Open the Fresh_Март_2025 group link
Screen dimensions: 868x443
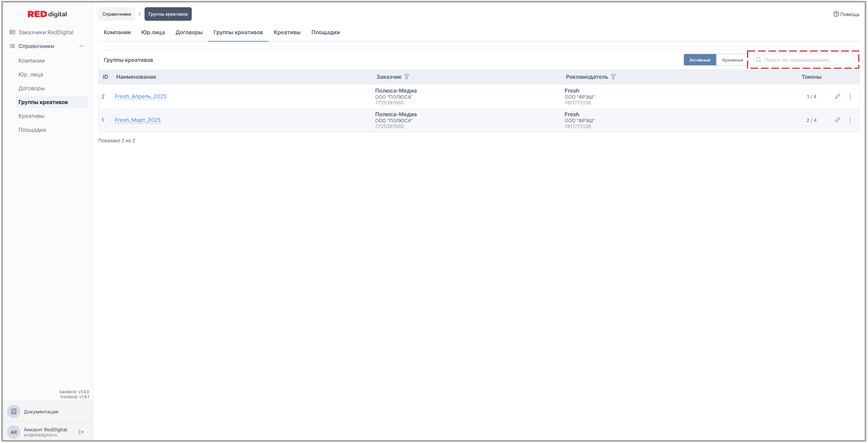click(x=138, y=120)
